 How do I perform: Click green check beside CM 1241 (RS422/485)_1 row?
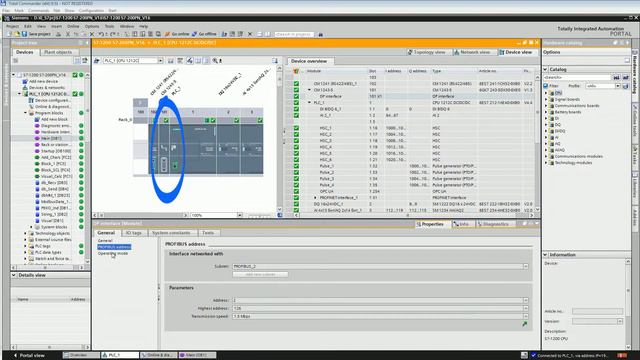296,84
